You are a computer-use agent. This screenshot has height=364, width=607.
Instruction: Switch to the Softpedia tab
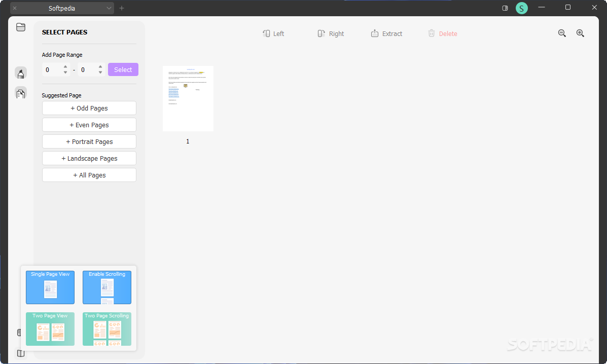click(62, 8)
